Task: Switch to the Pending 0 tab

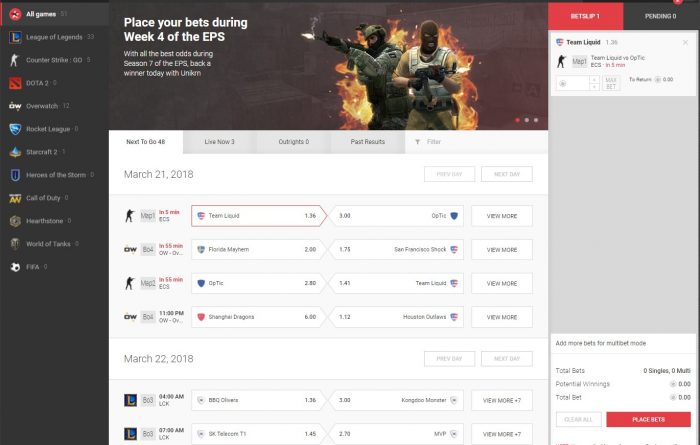Action: coord(661,16)
